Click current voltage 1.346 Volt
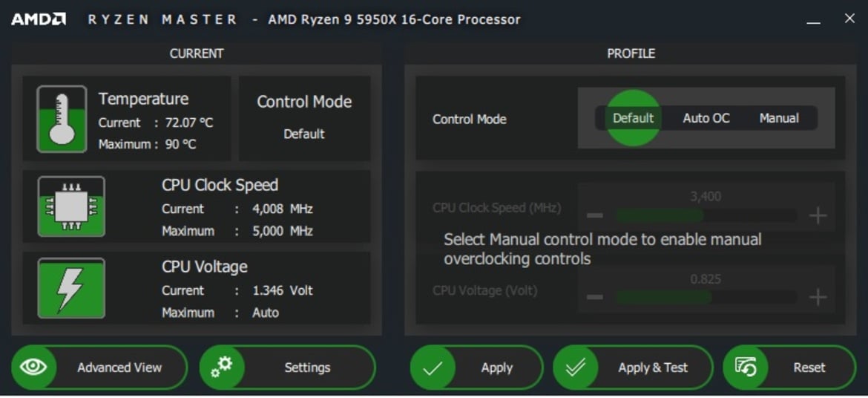868x398 pixels. (283, 290)
